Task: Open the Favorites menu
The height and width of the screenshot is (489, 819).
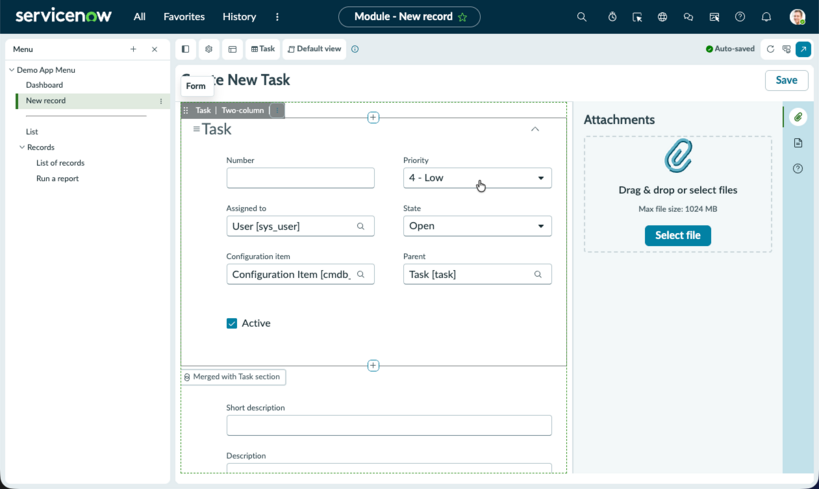Action: [x=184, y=17]
